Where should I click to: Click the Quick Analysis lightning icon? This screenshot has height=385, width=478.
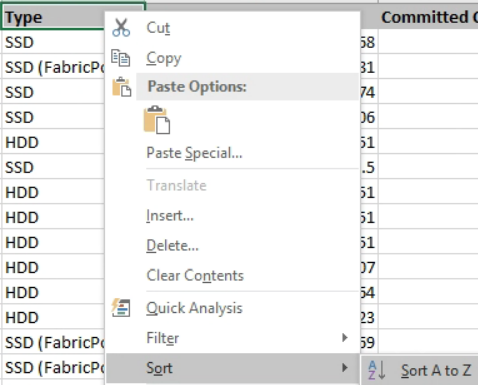tap(121, 307)
